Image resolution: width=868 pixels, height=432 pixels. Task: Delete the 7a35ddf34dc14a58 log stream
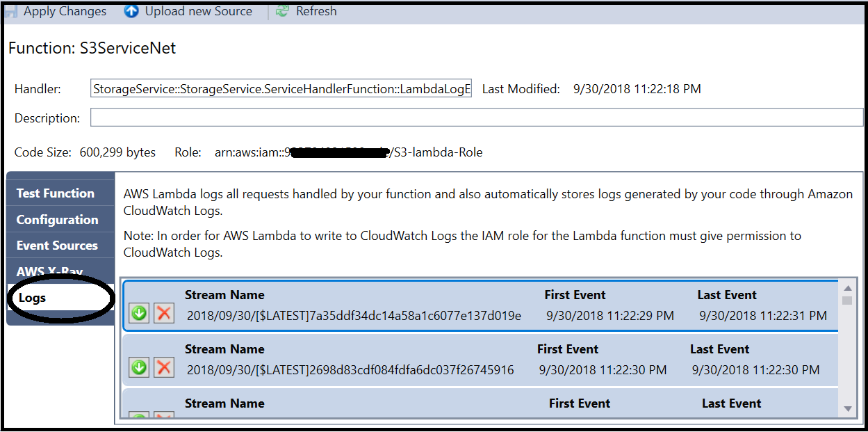coord(164,313)
